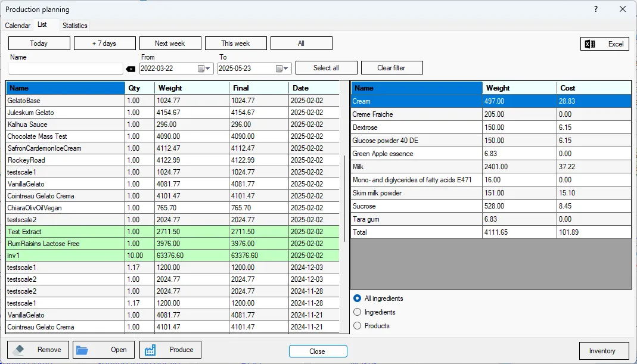Select the Mono- and diglycerides E471 row
The height and width of the screenshot is (364, 637).
tap(491, 180)
